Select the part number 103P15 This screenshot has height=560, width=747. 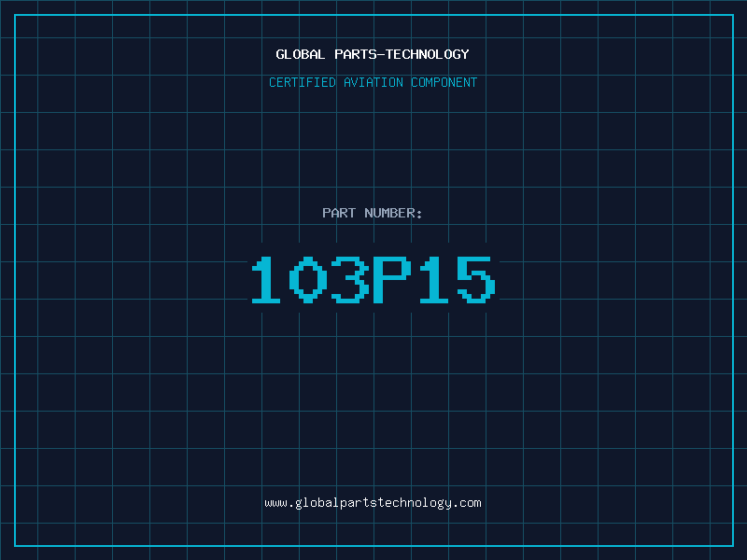coord(373,279)
